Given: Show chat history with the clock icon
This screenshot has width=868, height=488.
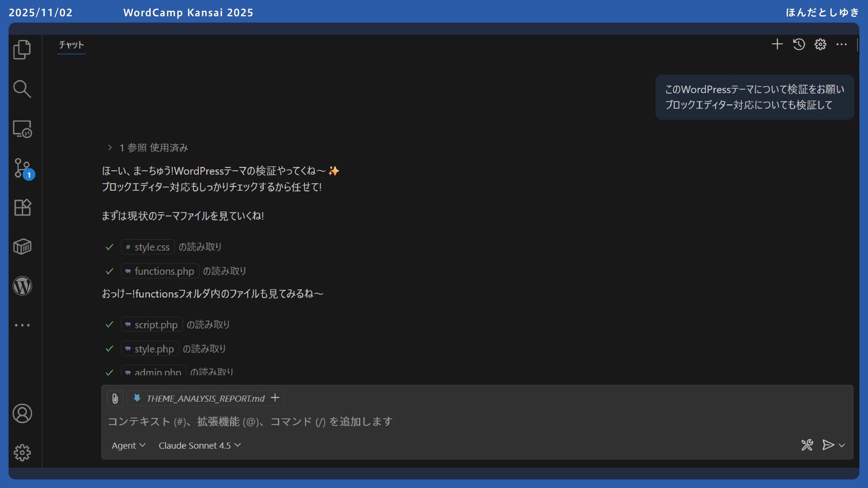Looking at the screenshot, I should tap(799, 44).
